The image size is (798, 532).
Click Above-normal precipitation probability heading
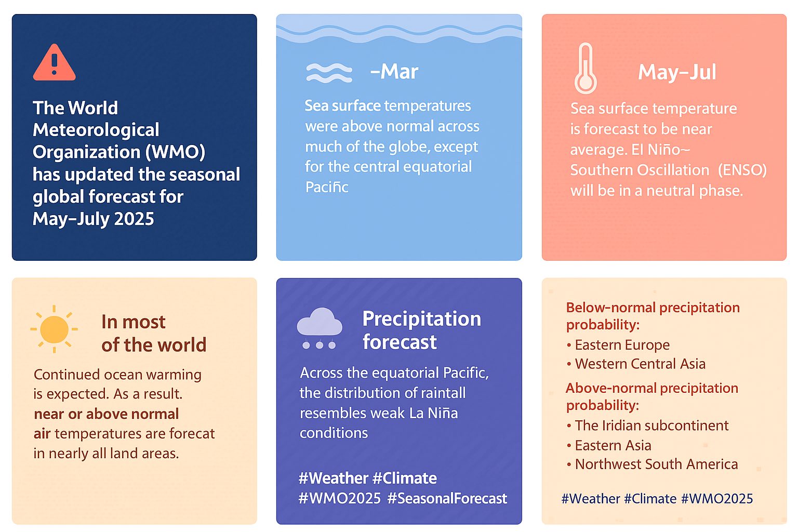point(652,396)
